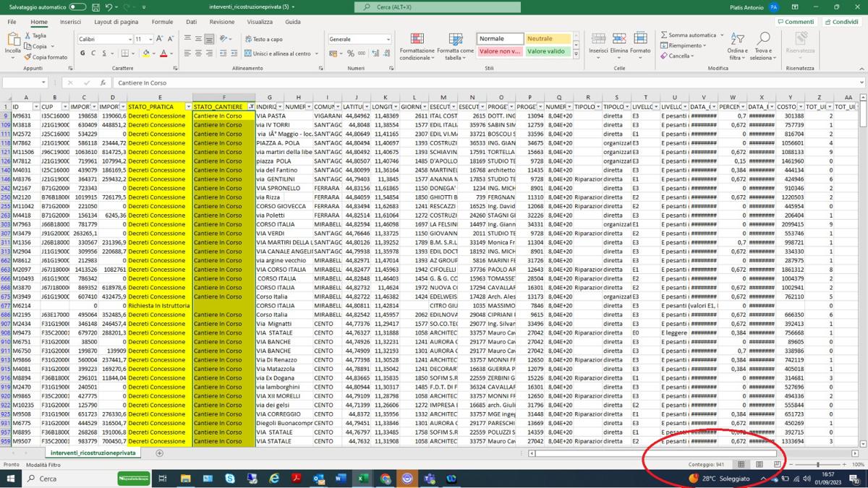The image size is (868, 488).
Task: Toggle Testo a capo wrap text
Action: (x=263, y=39)
